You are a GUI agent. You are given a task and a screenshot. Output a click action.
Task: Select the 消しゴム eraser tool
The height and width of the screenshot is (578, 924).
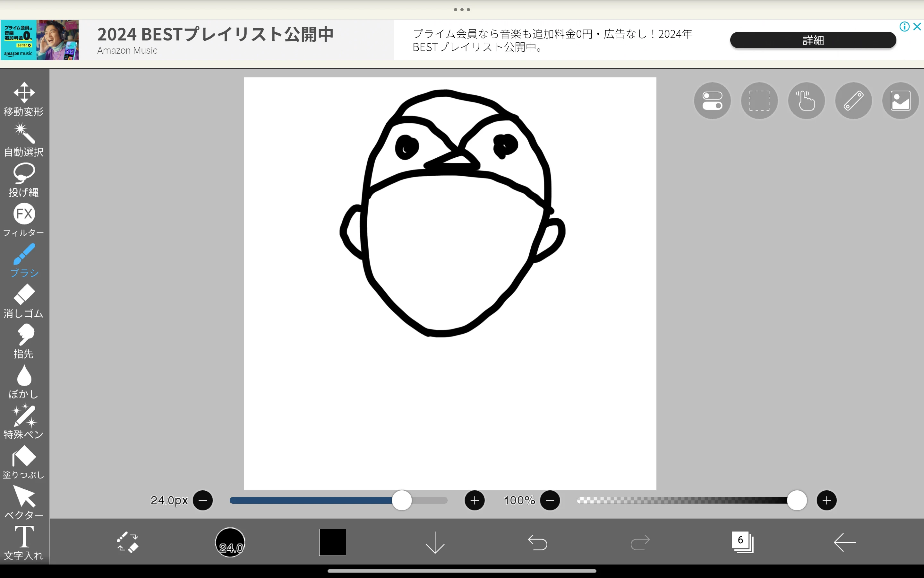pyautogui.click(x=24, y=301)
